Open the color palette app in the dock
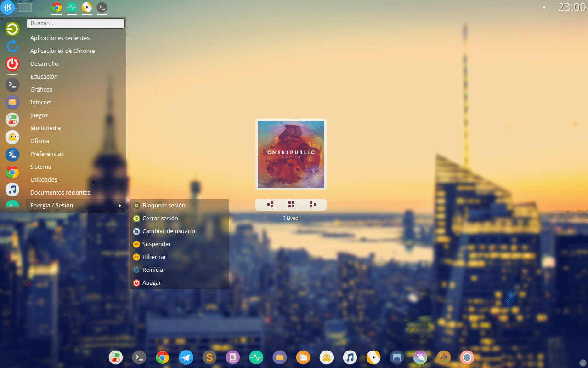Viewport: 588px width, 368px height. point(444,357)
